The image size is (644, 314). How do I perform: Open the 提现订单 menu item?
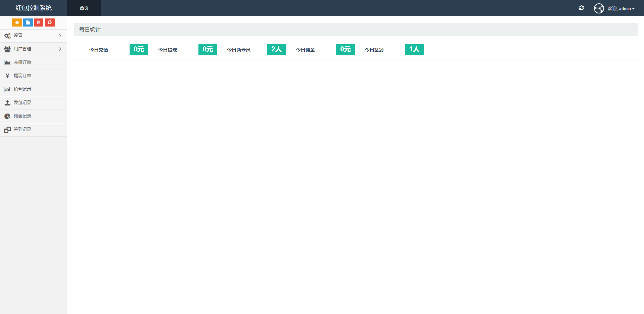click(x=34, y=76)
